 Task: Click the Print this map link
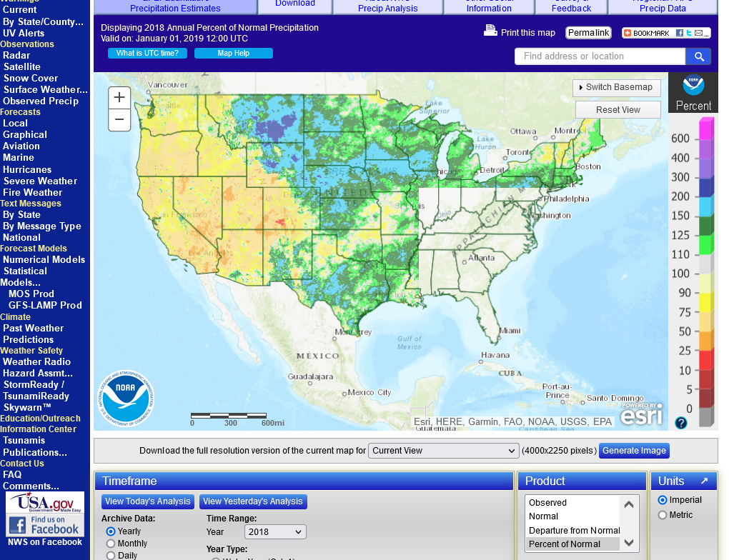527,33
